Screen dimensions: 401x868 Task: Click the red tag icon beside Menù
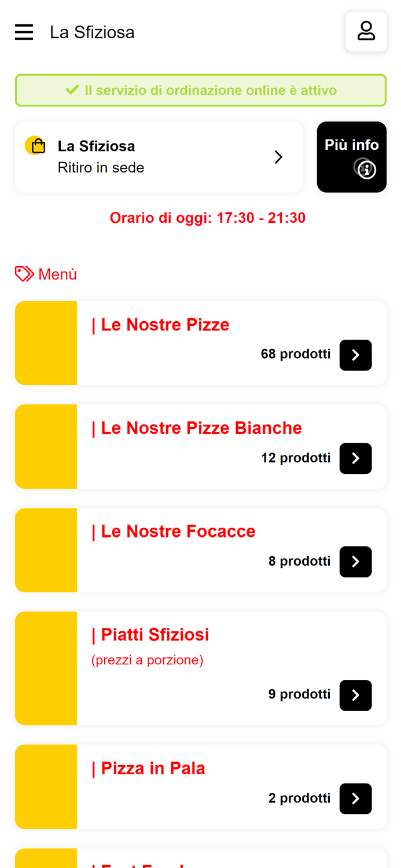[24, 273]
